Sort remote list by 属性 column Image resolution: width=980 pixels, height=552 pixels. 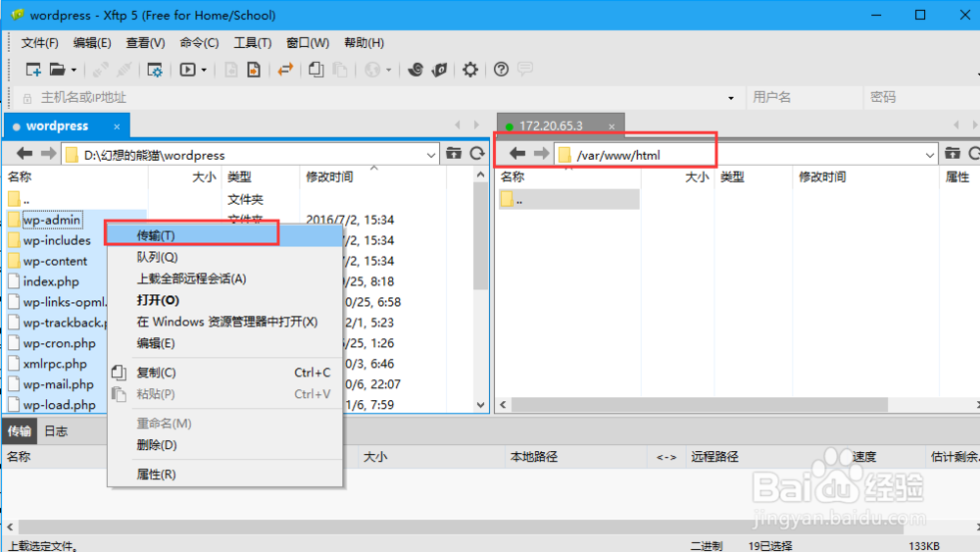click(958, 176)
